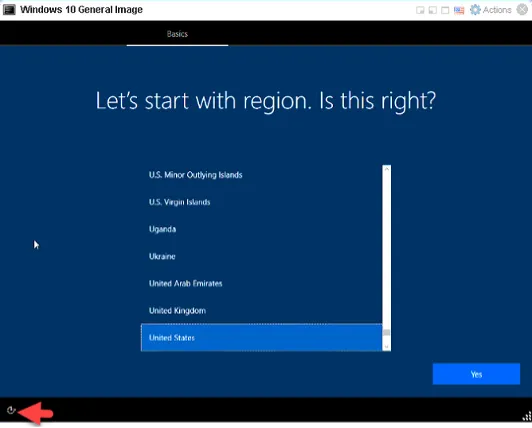Pick Uganda as region
This screenshot has height=428, width=532.
click(261, 229)
